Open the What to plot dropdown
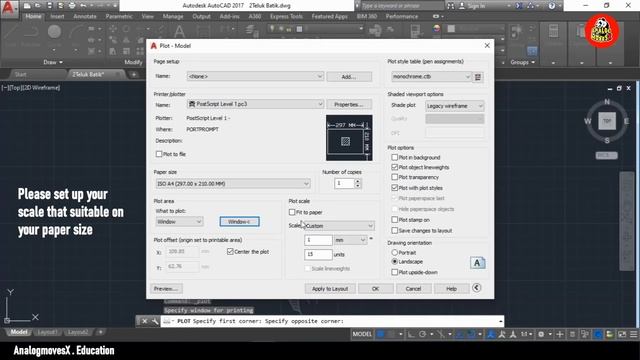Viewport: 640px width, 360px height. pyautogui.click(x=179, y=222)
